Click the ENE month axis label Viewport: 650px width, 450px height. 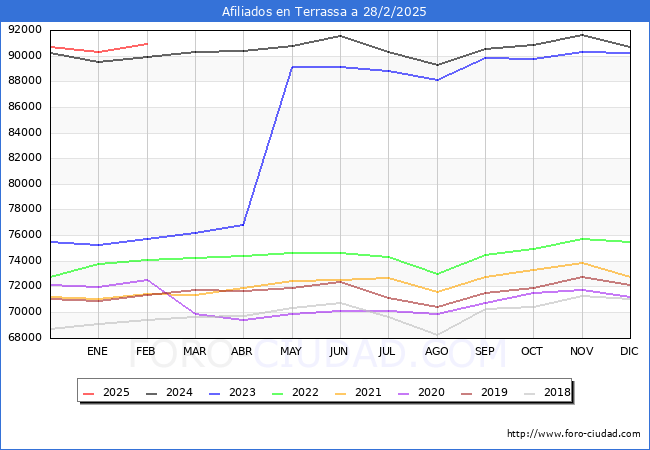click(x=97, y=351)
